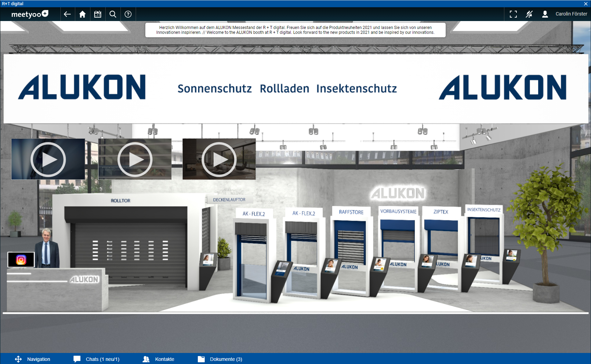Open the Instagram screen at the desk
The image size is (591, 364).
tap(21, 259)
